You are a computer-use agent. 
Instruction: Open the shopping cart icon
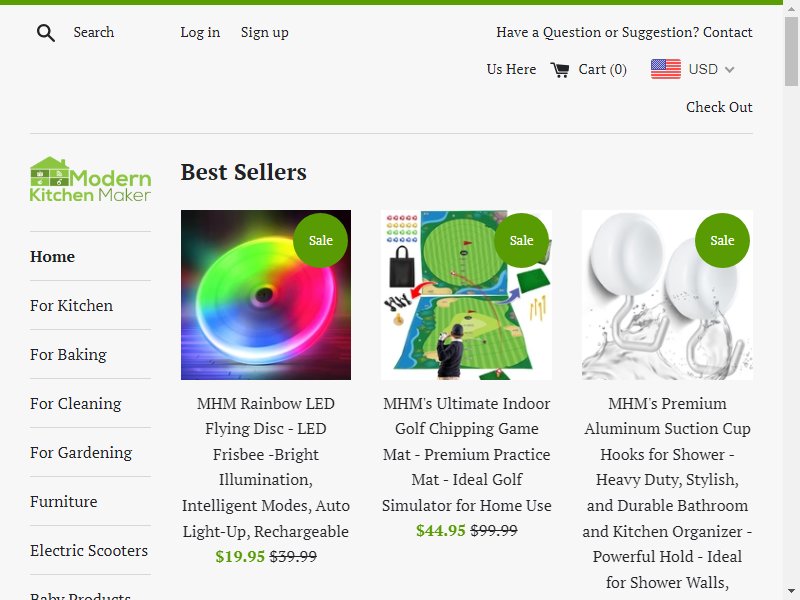coord(560,69)
